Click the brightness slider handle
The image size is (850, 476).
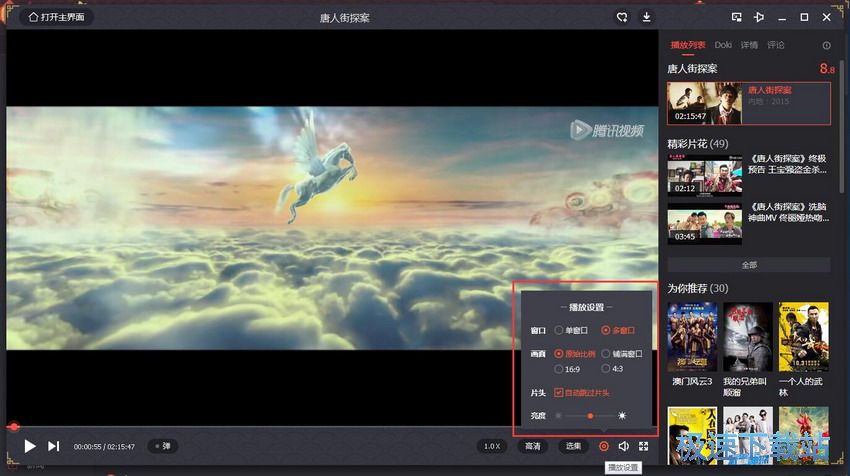590,416
